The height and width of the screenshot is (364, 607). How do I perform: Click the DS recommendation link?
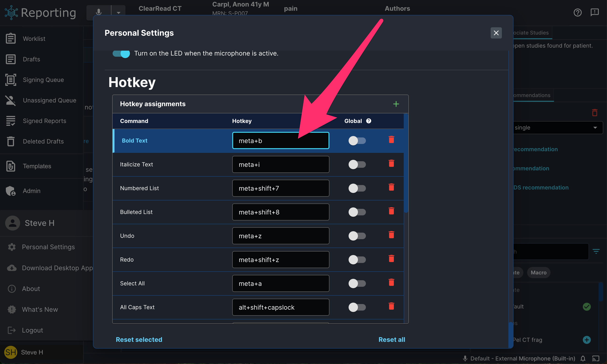coord(541,187)
